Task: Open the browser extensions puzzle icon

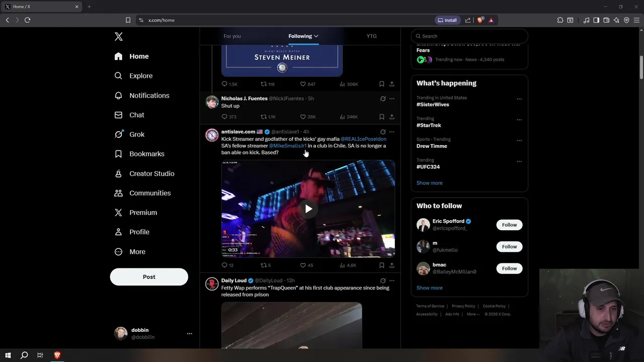Action: [x=560, y=20]
